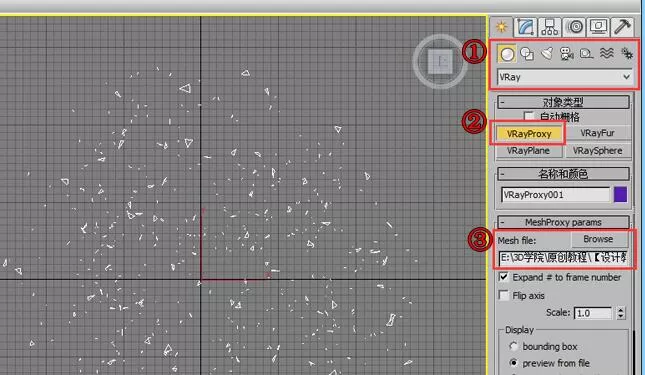Select the Systems gears category icon
This screenshot has width=645, height=375.
(x=626, y=54)
